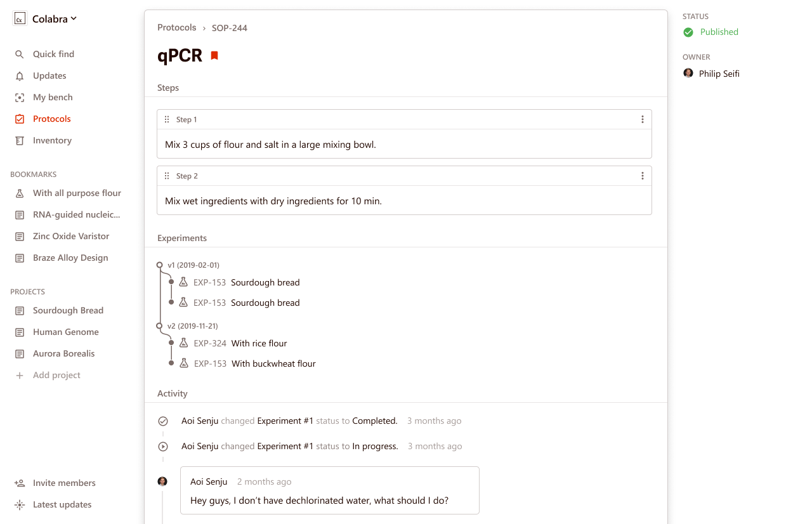Screen dimensions: 812x524
Task: Open the My bench menu item
Action: pos(53,97)
